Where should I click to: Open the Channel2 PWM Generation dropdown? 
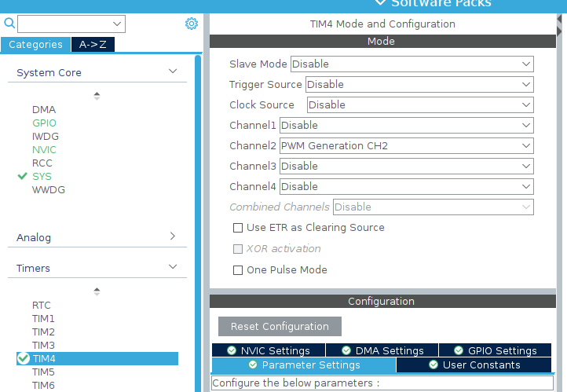point(407,145)
